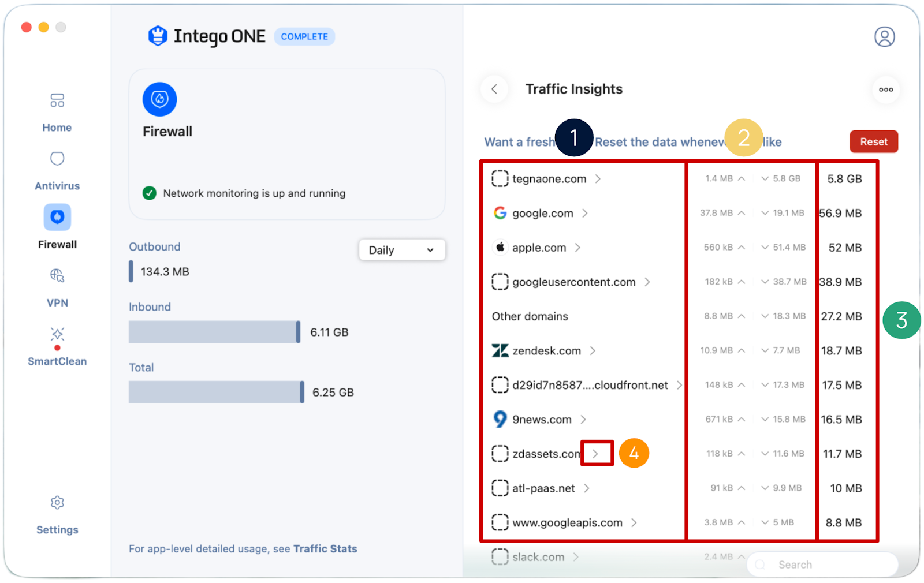Expand zdassets.com details chevron
Screen dimensions: 924x583
tap(595, 454)
